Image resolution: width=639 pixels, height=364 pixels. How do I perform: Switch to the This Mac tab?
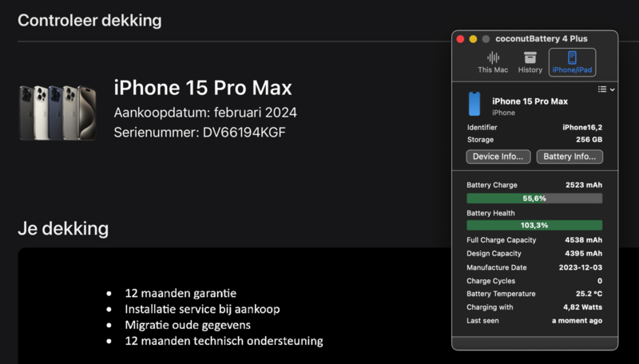pos(493,63)
